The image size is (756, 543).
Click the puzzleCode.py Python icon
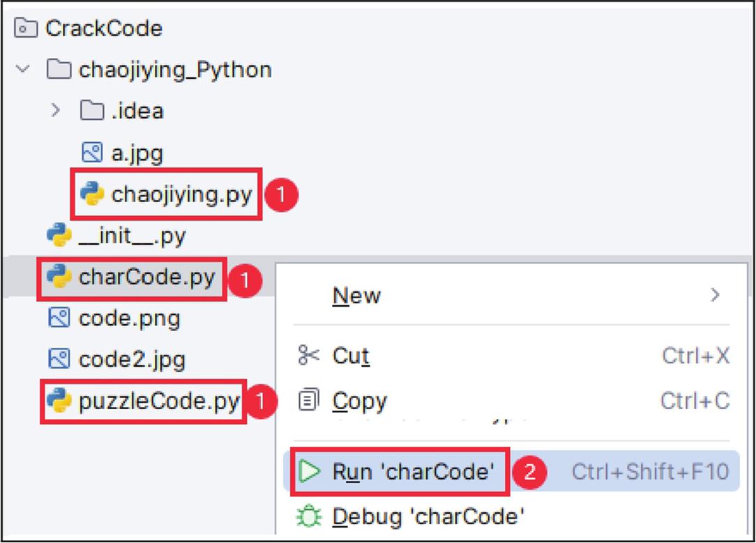pyautogui.click(x=59, y=401)
